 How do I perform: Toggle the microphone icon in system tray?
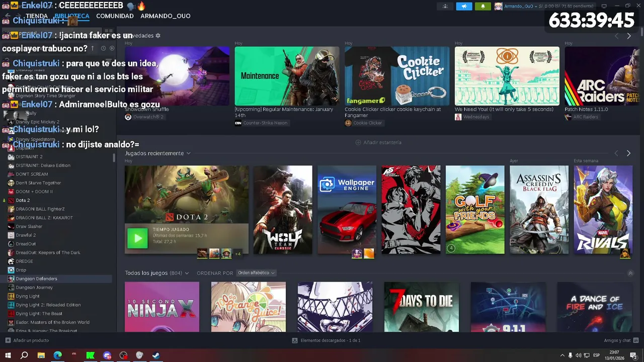(x=570, y=355)
